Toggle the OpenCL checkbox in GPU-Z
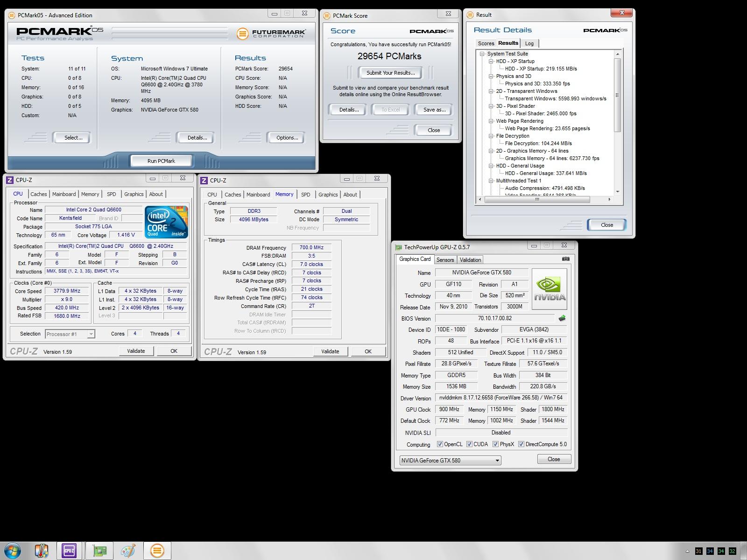The height and width of the screenshot is (560, 747). pos(440,444)
